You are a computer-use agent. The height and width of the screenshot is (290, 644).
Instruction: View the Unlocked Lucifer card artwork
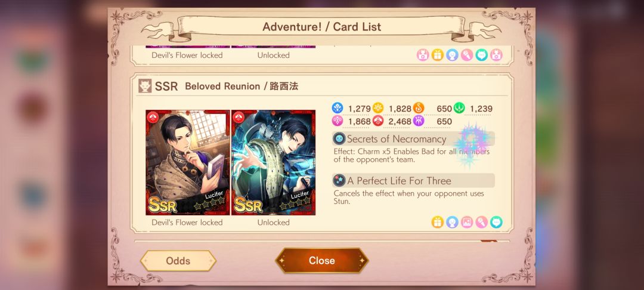pos(274,162)
